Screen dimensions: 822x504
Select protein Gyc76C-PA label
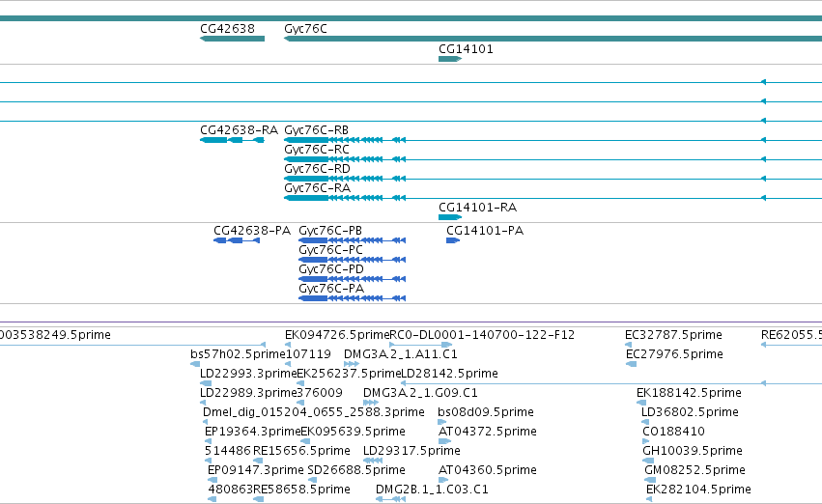click(x=331, y=289)
